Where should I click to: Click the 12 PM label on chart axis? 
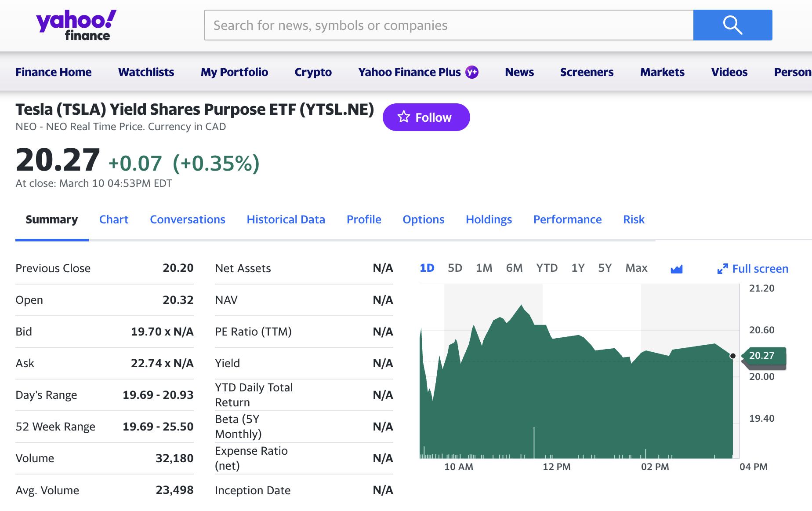(x=557, y=467)
